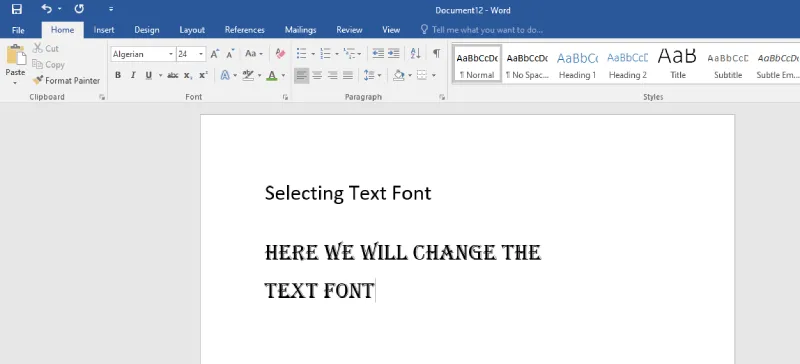Apply a bulleted list

[302, 54]
